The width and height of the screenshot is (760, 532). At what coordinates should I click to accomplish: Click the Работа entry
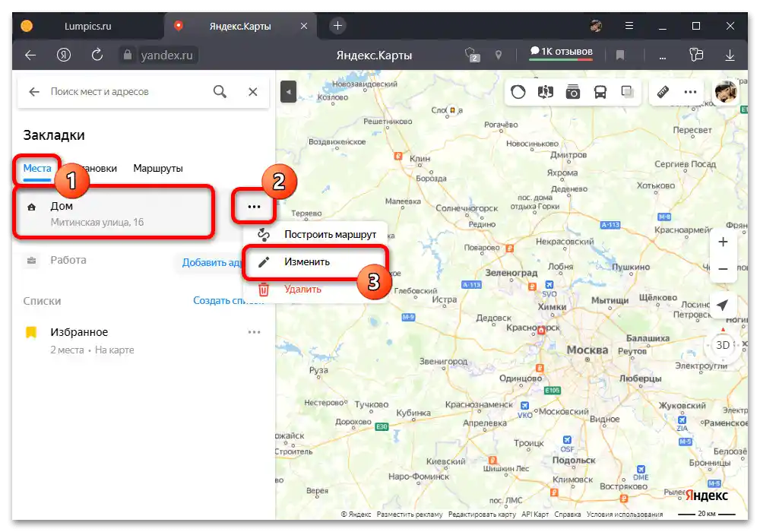tap(68, 260)
